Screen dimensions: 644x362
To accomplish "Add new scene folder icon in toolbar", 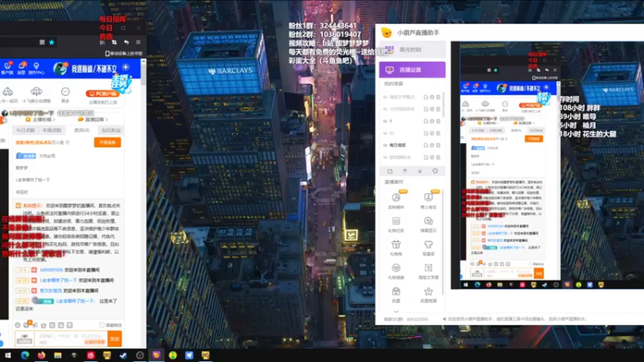I will [x=390, y=171].
